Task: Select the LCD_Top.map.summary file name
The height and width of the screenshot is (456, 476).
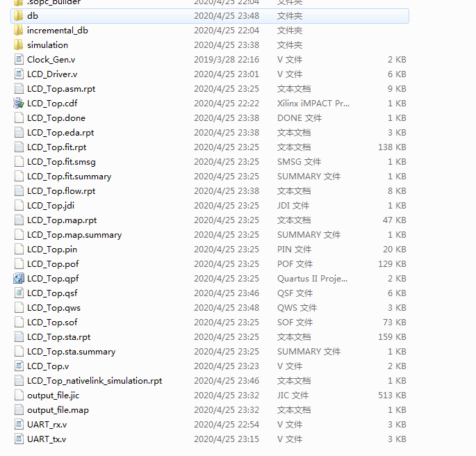Action: tap(74, 234)
